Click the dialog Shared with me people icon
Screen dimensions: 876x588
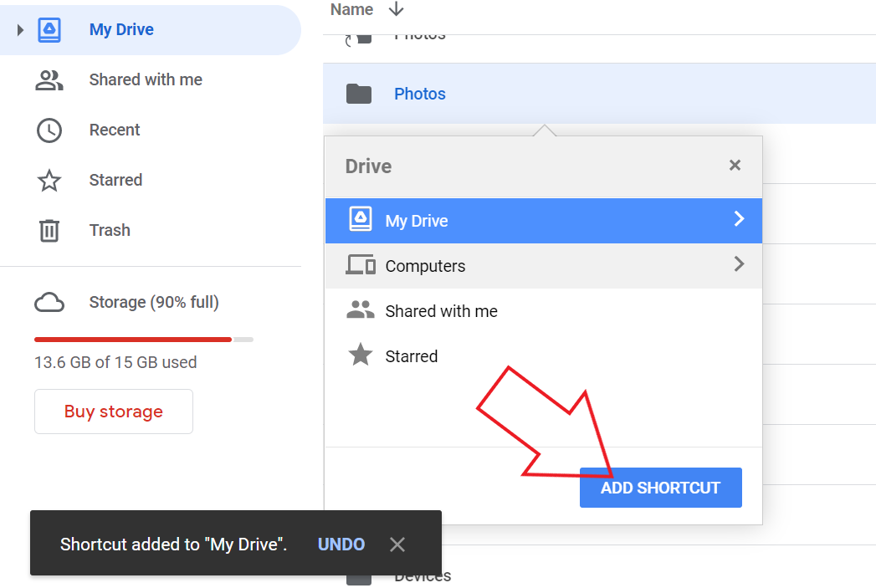361,310
